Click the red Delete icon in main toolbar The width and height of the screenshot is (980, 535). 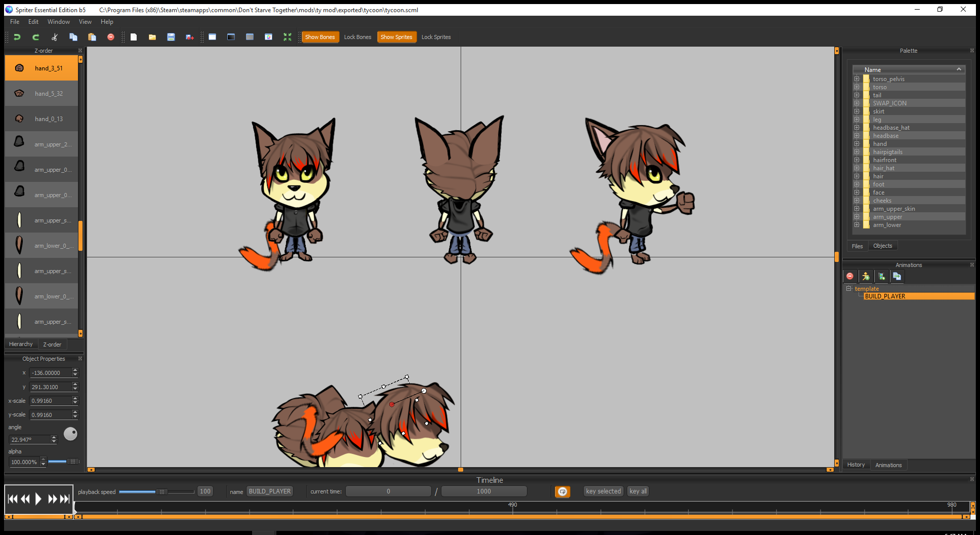point(111,37)
